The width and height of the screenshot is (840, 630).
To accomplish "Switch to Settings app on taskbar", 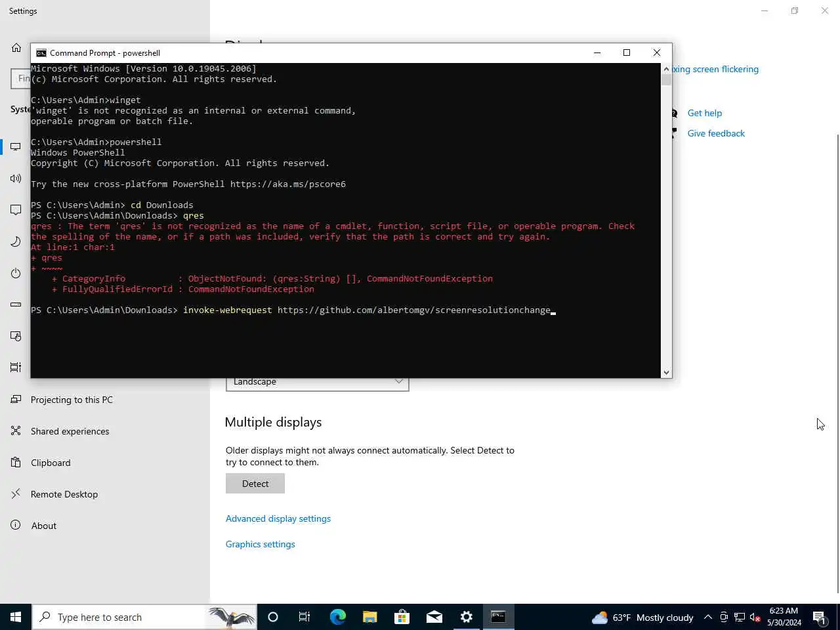I will [x=466, y=617].
